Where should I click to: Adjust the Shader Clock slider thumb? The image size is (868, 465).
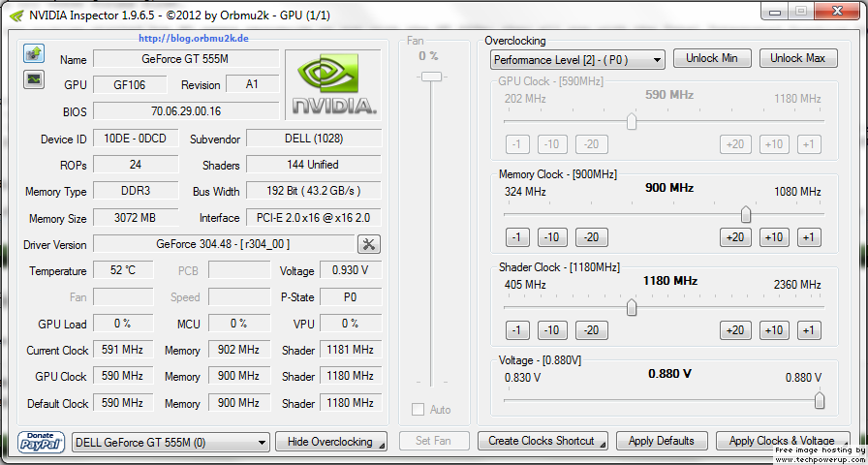click(x=631, y=307)
